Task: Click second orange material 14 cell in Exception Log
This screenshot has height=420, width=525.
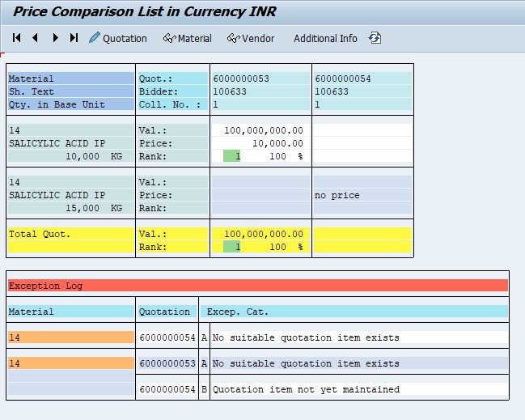Action: coord(71,363)
